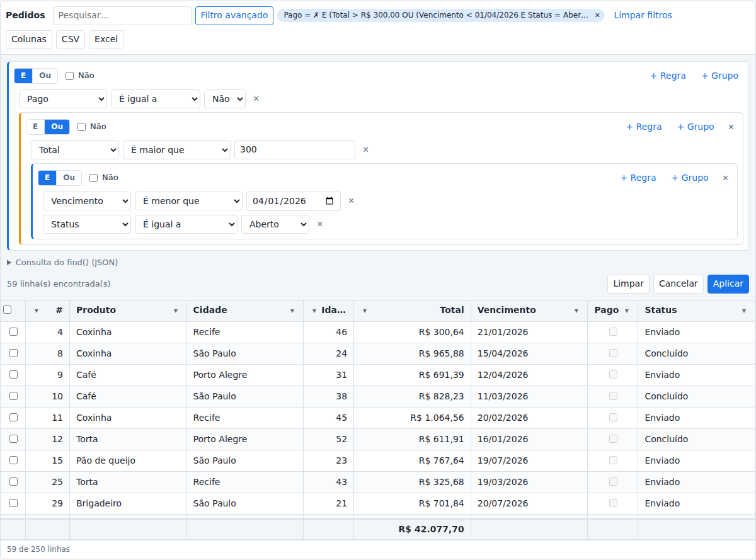Viewport: 756px width, 560px height.
Task: Set the outermost group to Ou
Action: pos(45,76)
